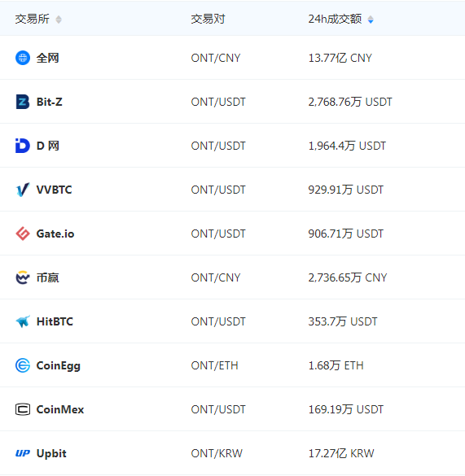Click volume 2,736.65万 CNY
This screenshot has height=476, width=465.
tap(348, 277)
